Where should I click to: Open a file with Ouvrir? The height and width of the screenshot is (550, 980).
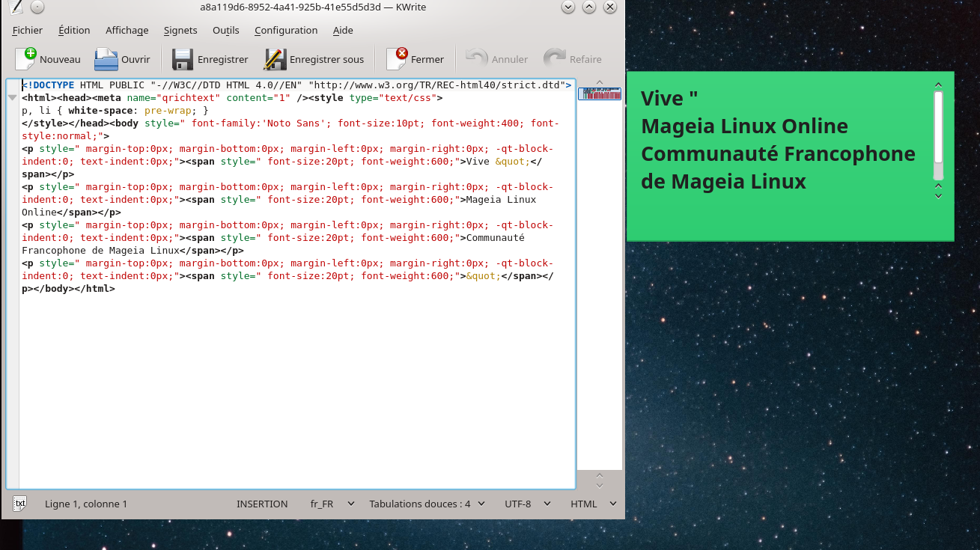click(x=122, y=59)
